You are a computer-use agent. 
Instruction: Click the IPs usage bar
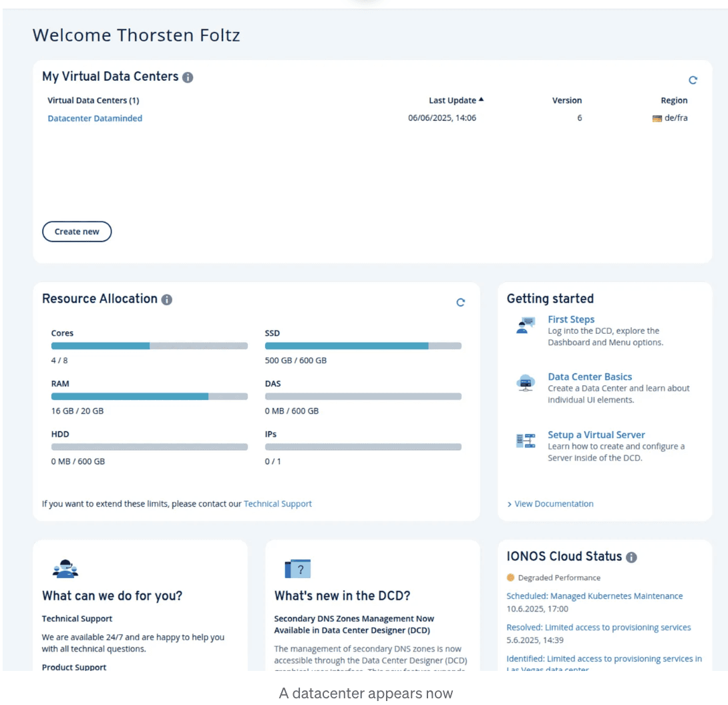pos(363,447)
